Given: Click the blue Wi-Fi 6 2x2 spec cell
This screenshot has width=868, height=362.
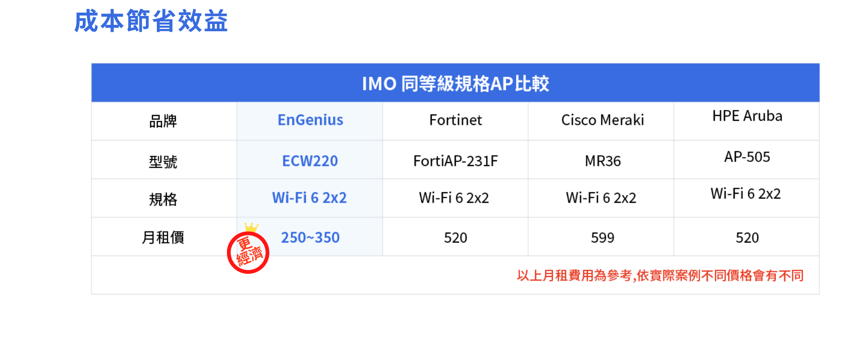Looking at the screenshot, I should click(x=310, y=198).
